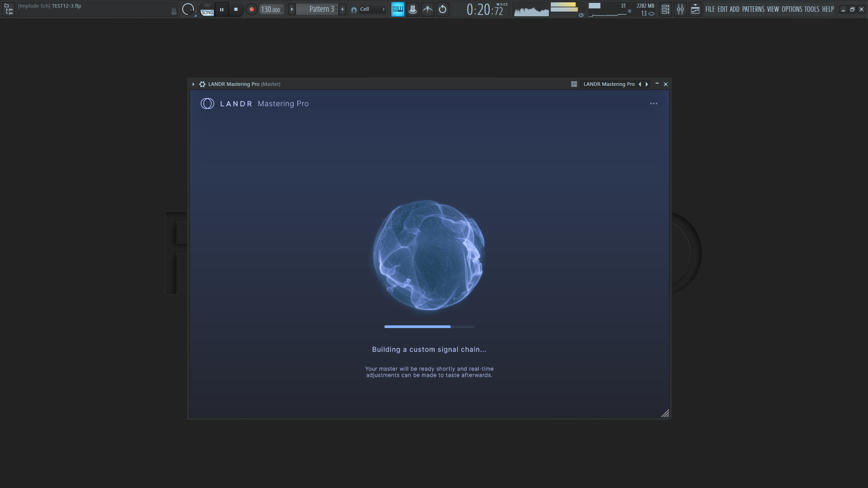This screenshot has height=488, width=868.
Task: Open the EDIT menu
Action: tap(722, 9)
